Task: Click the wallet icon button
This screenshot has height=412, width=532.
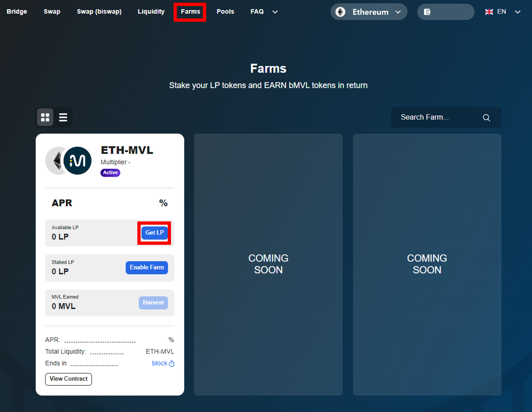Action: [x=427, y=12]
